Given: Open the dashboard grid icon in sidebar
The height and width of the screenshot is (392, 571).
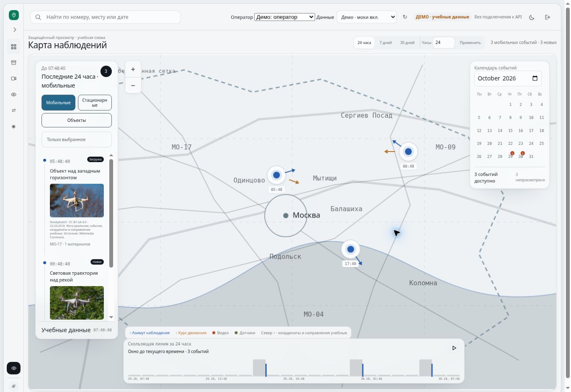Looking at the screenshot, I should tap(14, 47).
